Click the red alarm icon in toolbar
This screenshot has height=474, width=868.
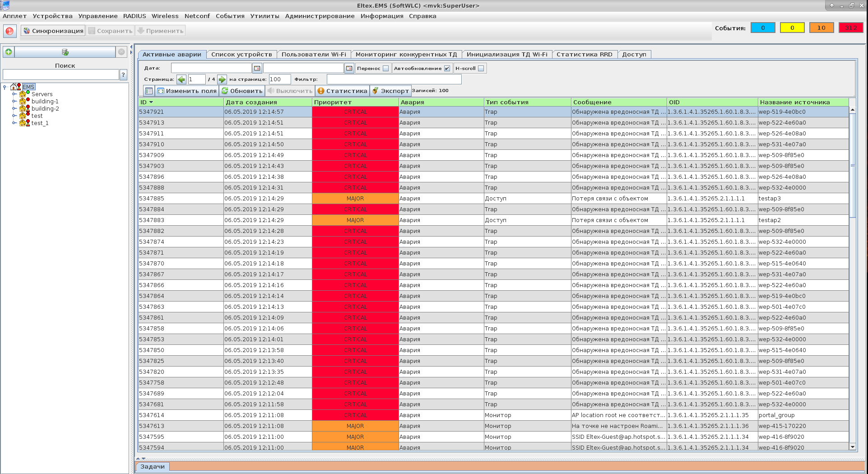pyautogui.click(x=9, y=31)
